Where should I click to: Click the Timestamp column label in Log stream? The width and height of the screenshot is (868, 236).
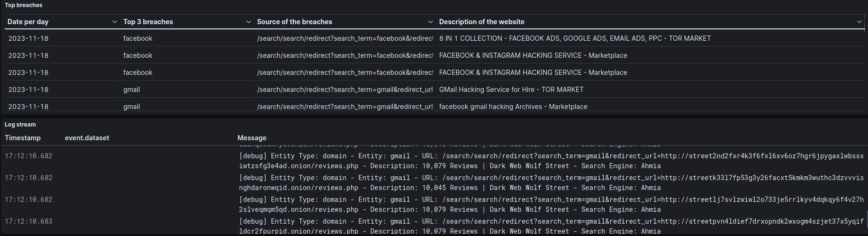(x=23, y=138)
